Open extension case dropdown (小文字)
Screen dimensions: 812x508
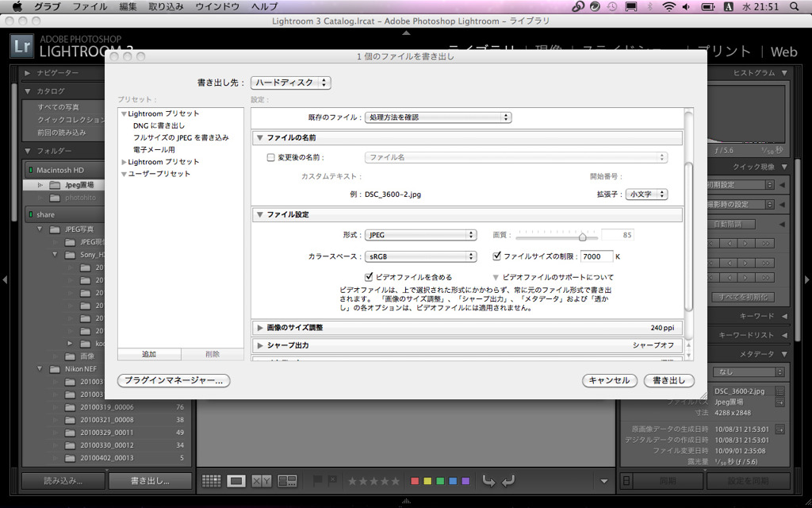[x=646, y=194]
